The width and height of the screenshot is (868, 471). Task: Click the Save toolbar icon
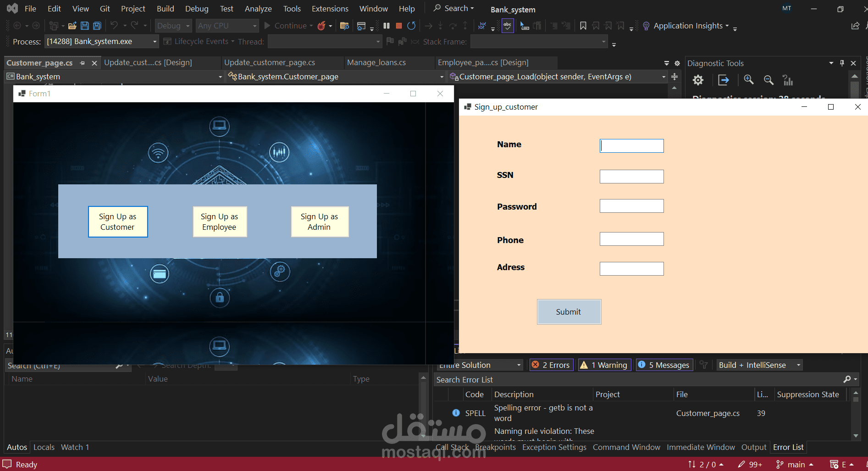coord(85,26)
